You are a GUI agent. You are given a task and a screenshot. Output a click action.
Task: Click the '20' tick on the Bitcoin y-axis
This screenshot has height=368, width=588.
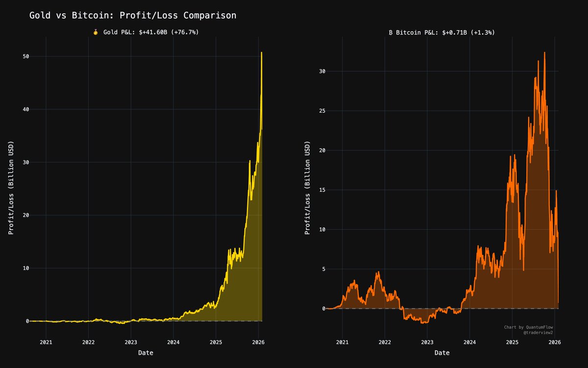pyautogui.click(x=322, y=150)
